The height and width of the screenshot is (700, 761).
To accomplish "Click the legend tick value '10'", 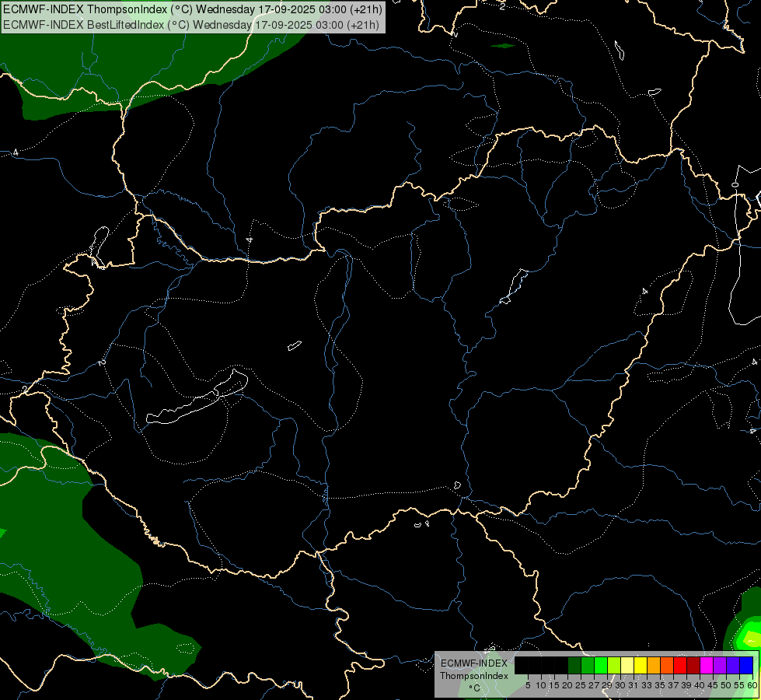I will [x=542, y=685].
